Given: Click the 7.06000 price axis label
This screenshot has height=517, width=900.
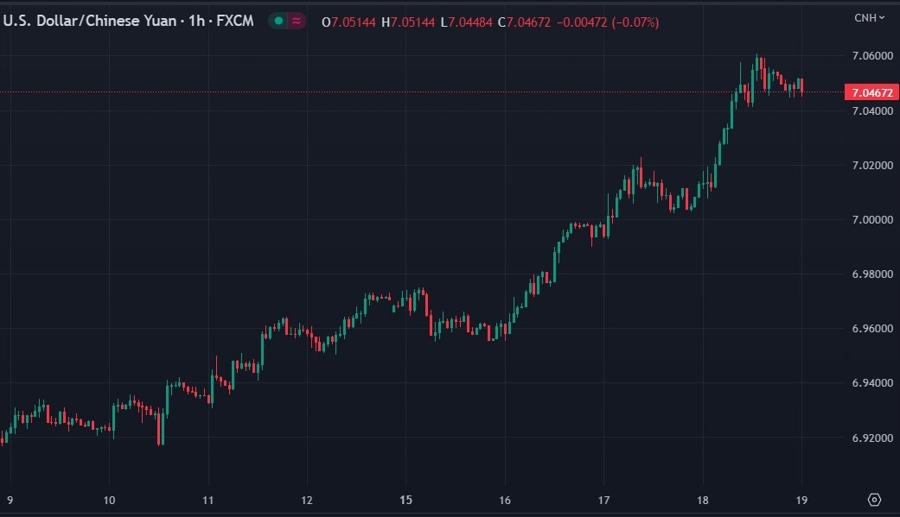Looking at the screenshot, I should [x=872, y=56].
